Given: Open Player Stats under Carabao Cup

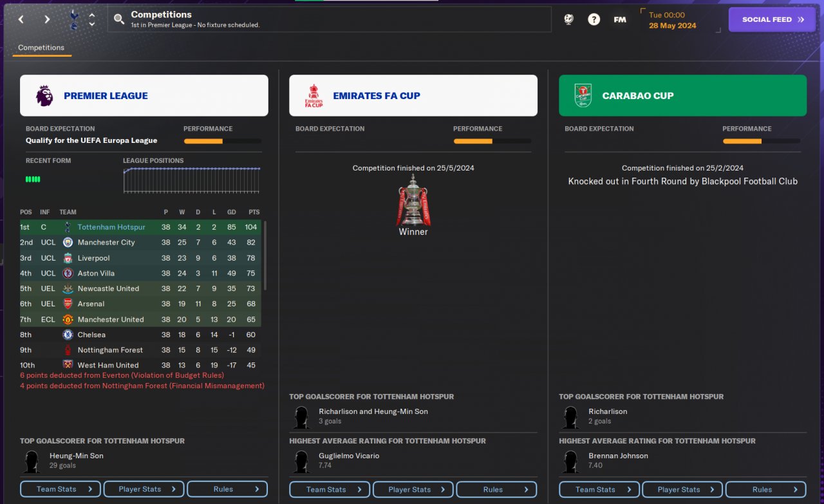Looking at the screenshot, I should (x=683, y=489).
